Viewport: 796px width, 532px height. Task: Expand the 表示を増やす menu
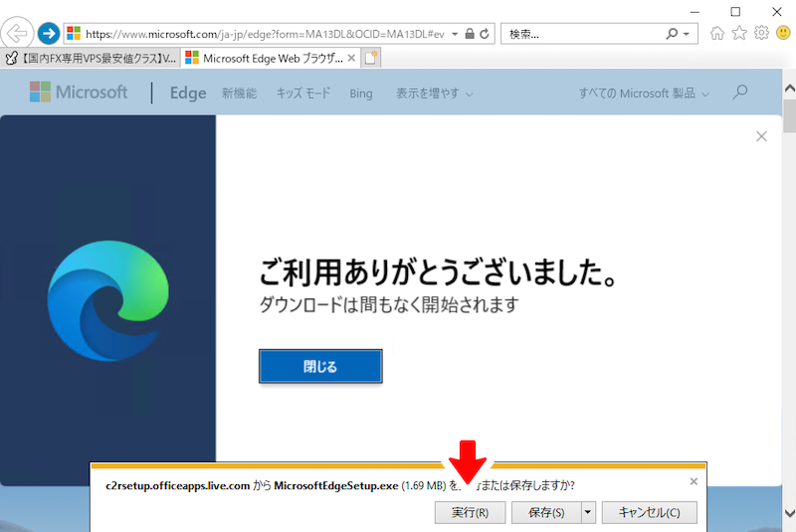[x=435, y=93]
